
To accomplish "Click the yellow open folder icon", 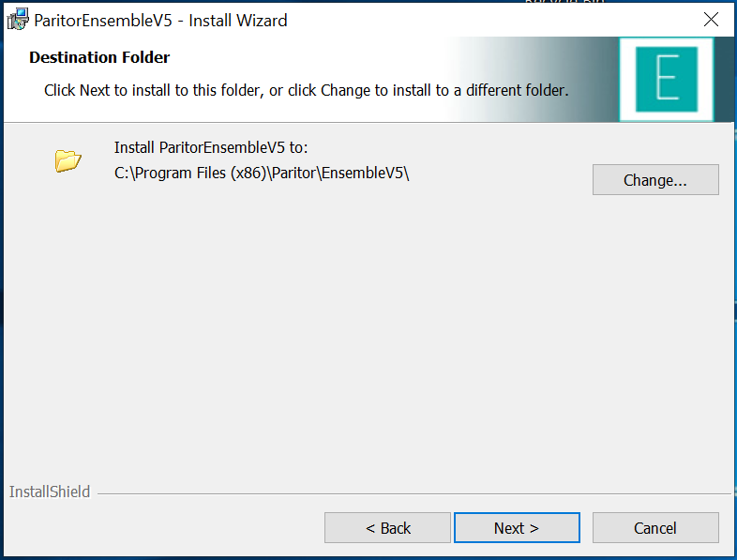I will point(68,160).
